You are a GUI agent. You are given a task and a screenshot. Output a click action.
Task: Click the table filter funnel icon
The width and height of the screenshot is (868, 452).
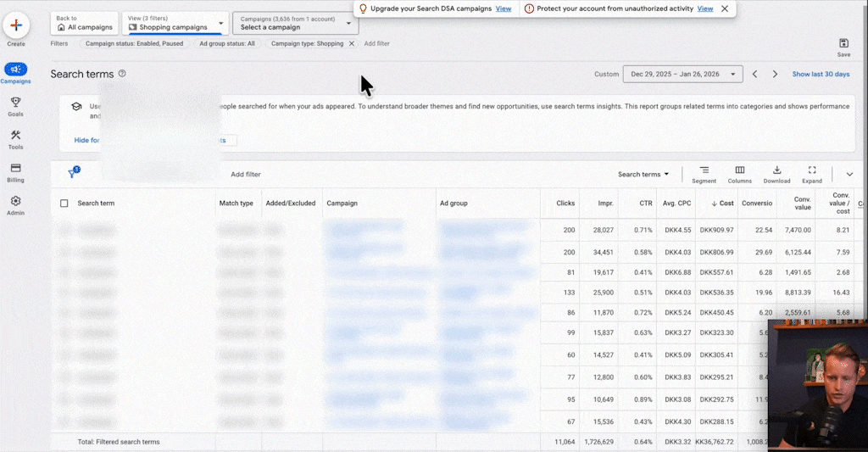pos(74,173)
